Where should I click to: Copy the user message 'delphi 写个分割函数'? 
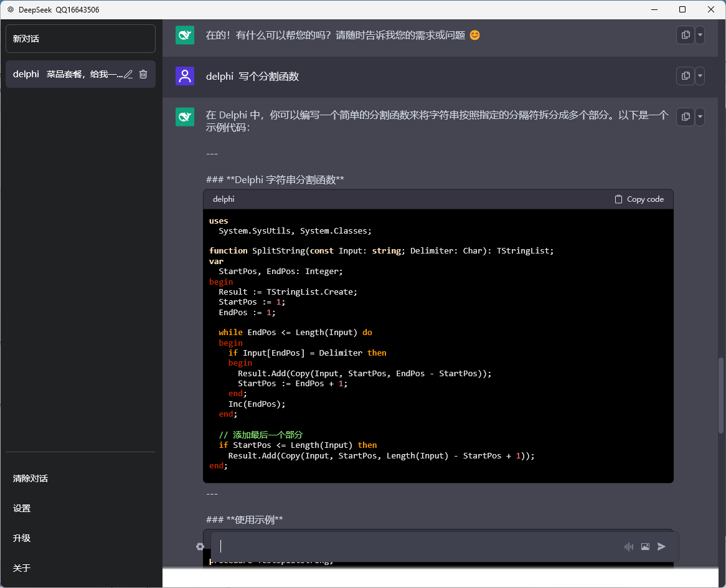point(685,75)
